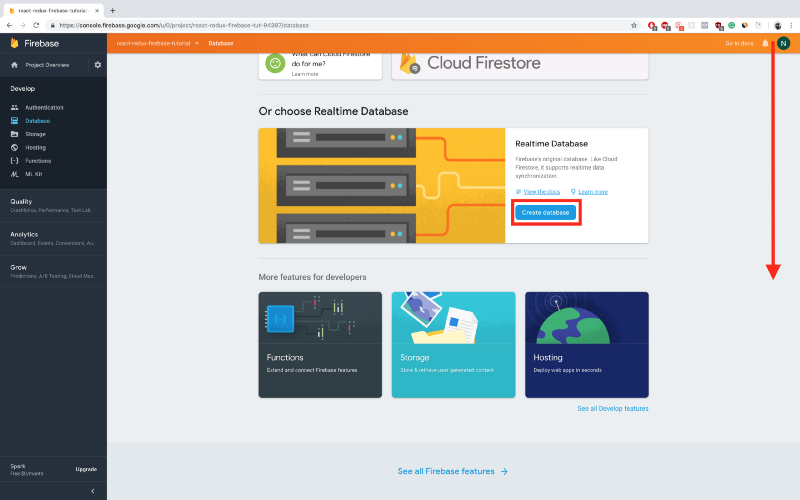Click the Database sidebar icon

[x=14, y=121]
